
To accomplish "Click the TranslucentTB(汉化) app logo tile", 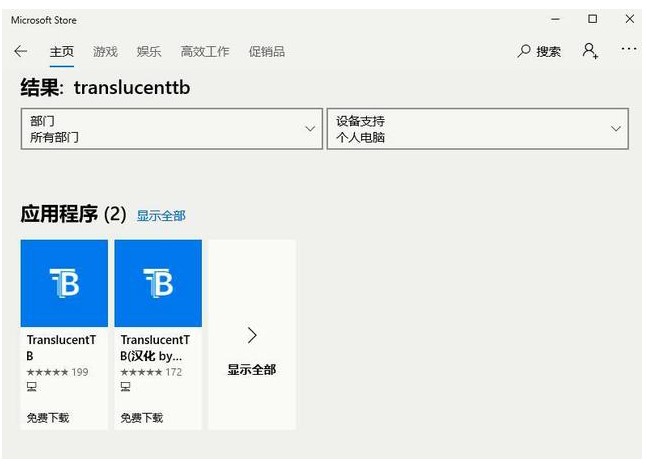I will [x=158, y=283].
